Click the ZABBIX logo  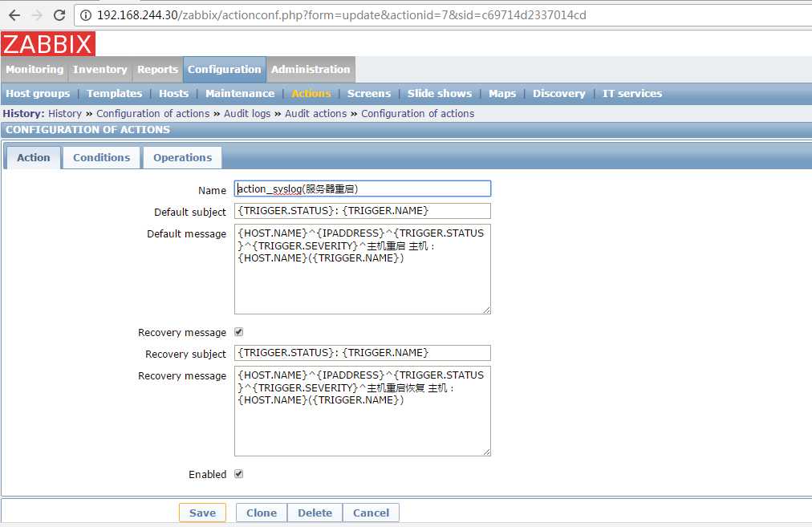pos(48,43)
